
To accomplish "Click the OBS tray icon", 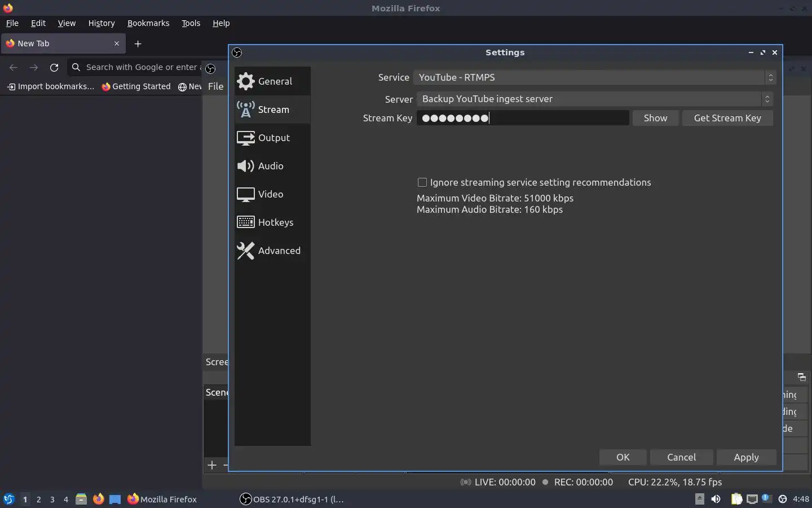I will pyautogui.click(x=783, y=499).
